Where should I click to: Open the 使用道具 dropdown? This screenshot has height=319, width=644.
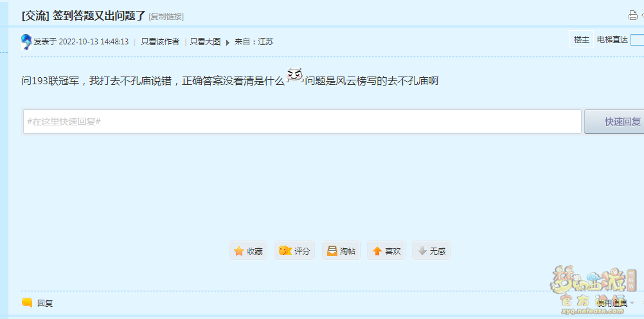[612, 303]
